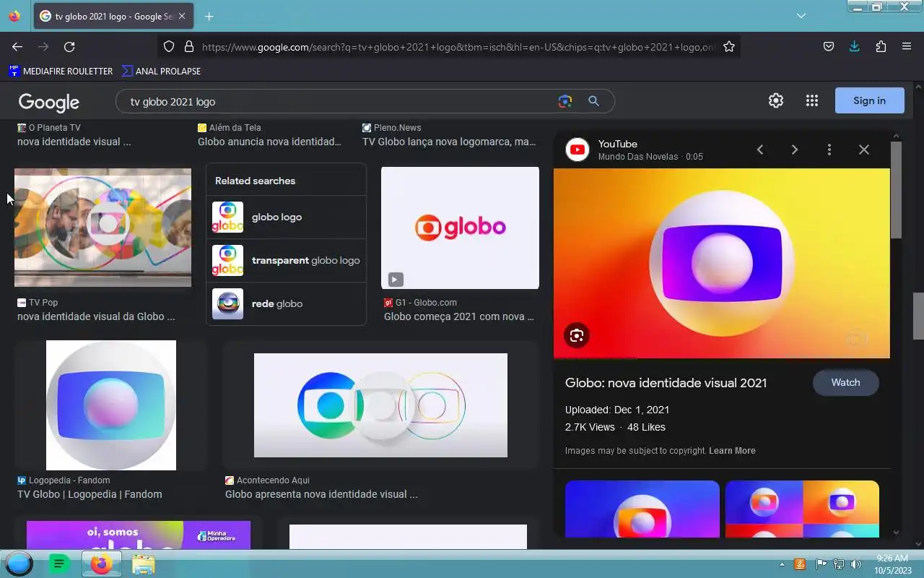Select related search globo logo
The width and height of the screenshot is (924, 578).
pyautogui.click(x=286, y=217)
